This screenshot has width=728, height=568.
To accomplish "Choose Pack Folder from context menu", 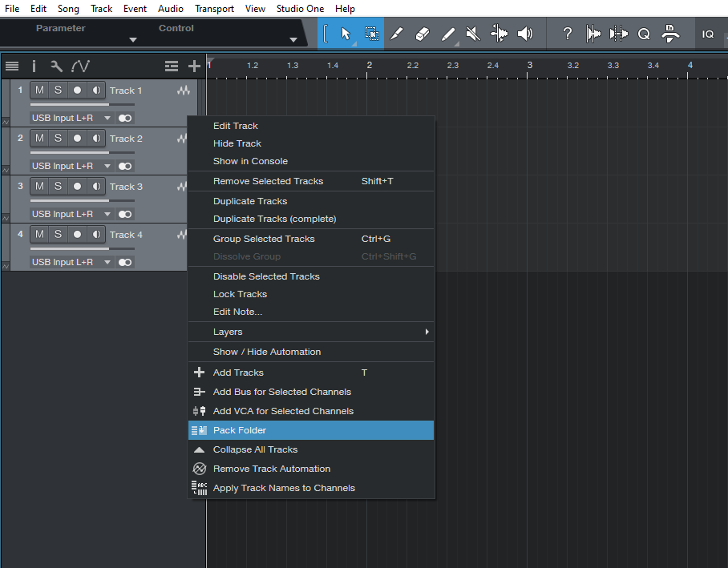I will [x=311, y=430].
